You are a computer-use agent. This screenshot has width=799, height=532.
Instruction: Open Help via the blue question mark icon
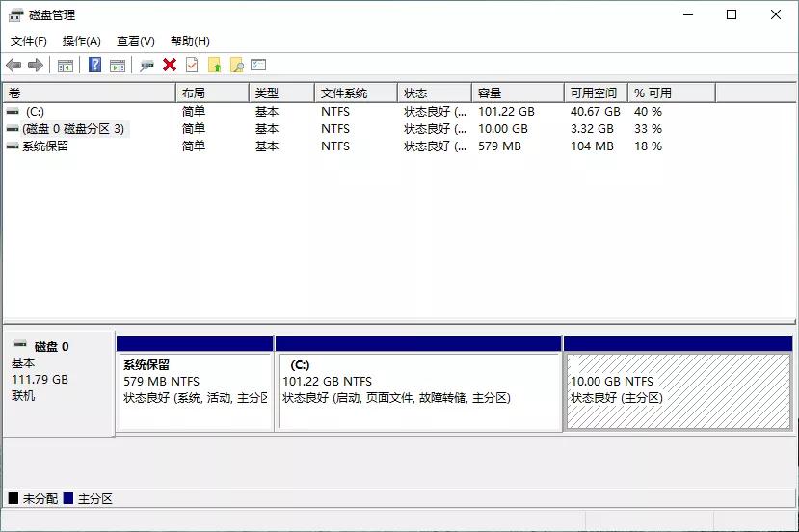click(94, 65)
